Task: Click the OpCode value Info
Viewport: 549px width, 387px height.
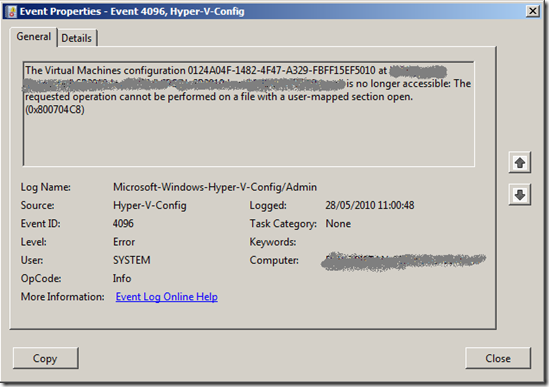Action: tap(122, 278)
